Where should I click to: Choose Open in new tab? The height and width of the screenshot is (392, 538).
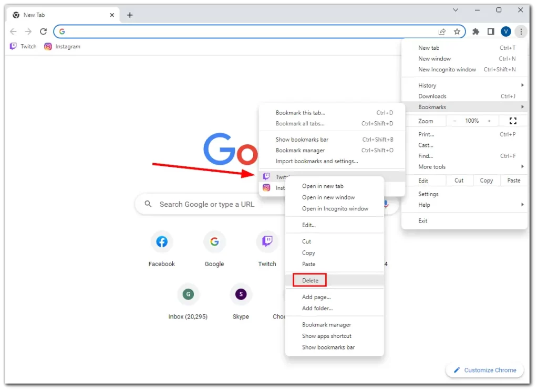click(x=335, y=186)
